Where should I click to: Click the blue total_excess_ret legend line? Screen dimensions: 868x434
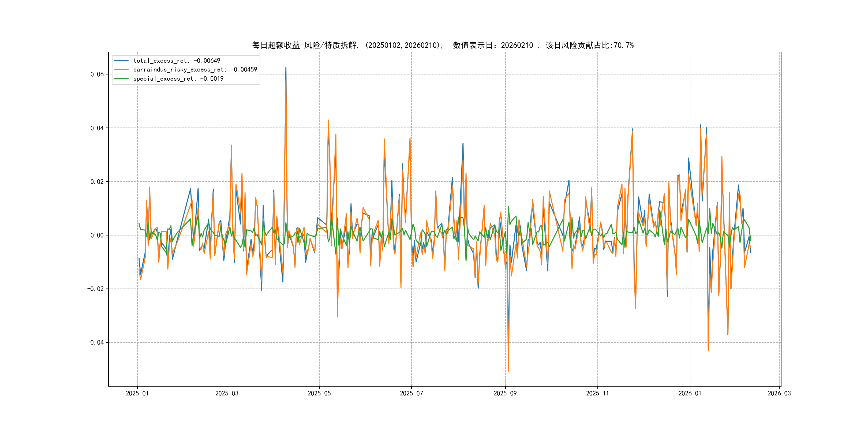coord(121,61)
